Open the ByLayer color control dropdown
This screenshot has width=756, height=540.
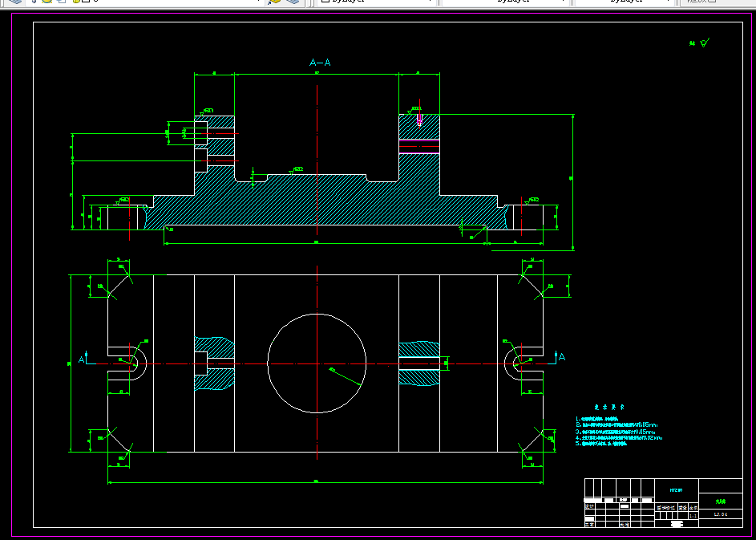pyautogui.click(x=376, y=2)
